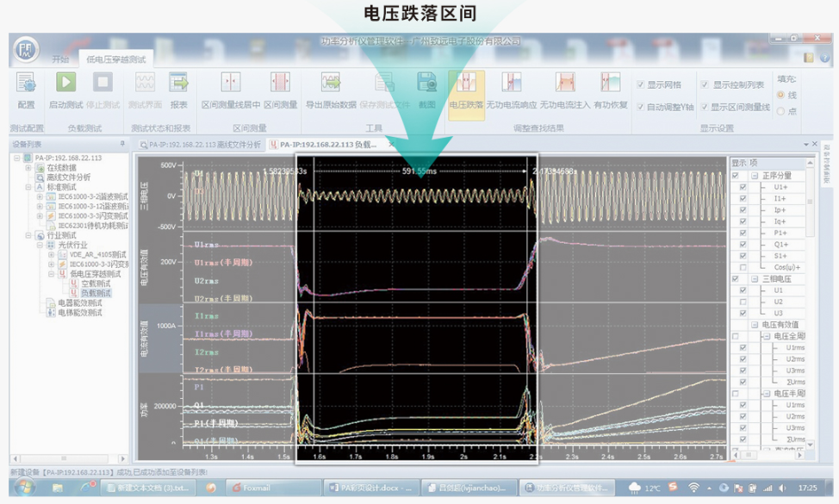
Task: Open the help icon in the ribbon corner
Action: point(824,58)
